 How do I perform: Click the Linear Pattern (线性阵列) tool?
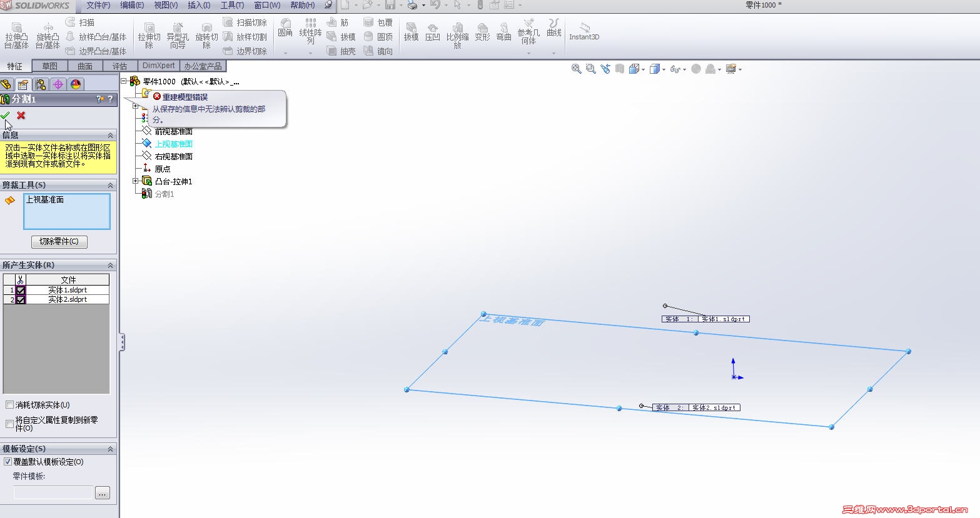pos(310,31)
